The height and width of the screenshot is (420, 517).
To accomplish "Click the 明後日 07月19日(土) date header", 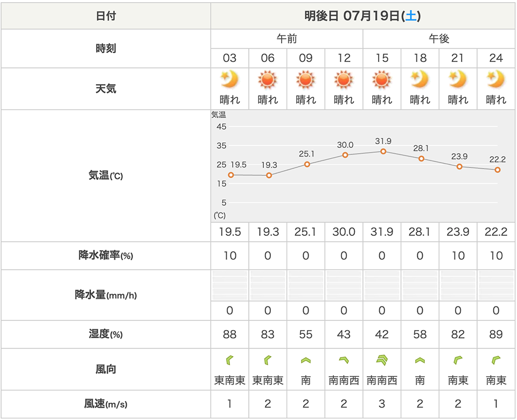I will [362, 16].
